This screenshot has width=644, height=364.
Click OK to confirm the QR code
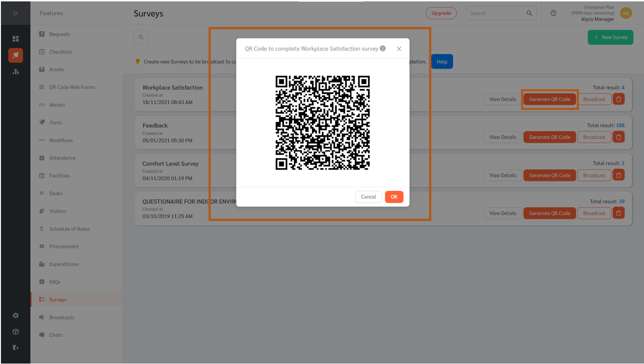[394, 197]
